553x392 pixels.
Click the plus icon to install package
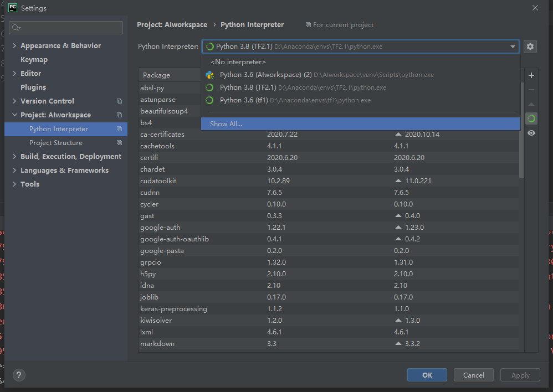coord(531,75)
